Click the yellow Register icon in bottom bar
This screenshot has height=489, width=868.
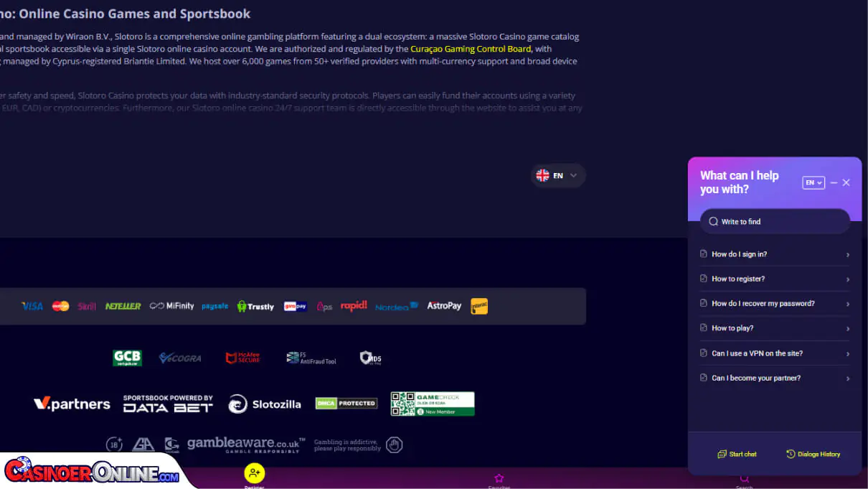(x=255, y=472)
